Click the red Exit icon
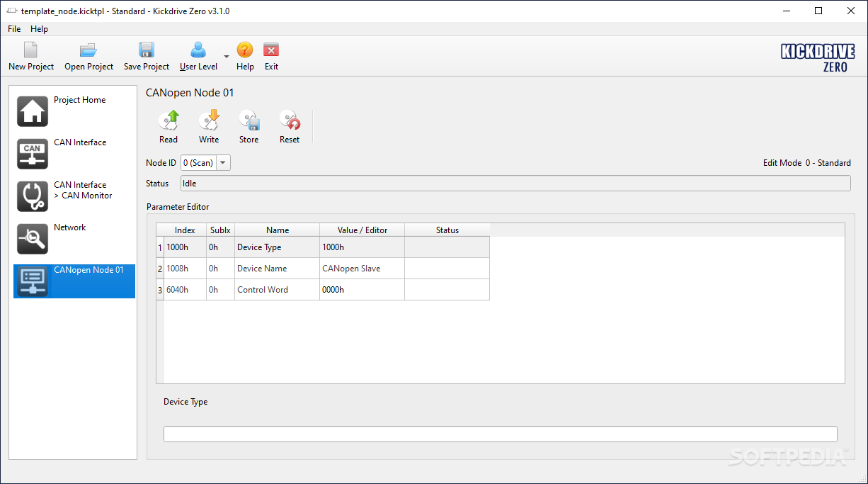Screen dimensions: 868x484 [x=271, y=50]
